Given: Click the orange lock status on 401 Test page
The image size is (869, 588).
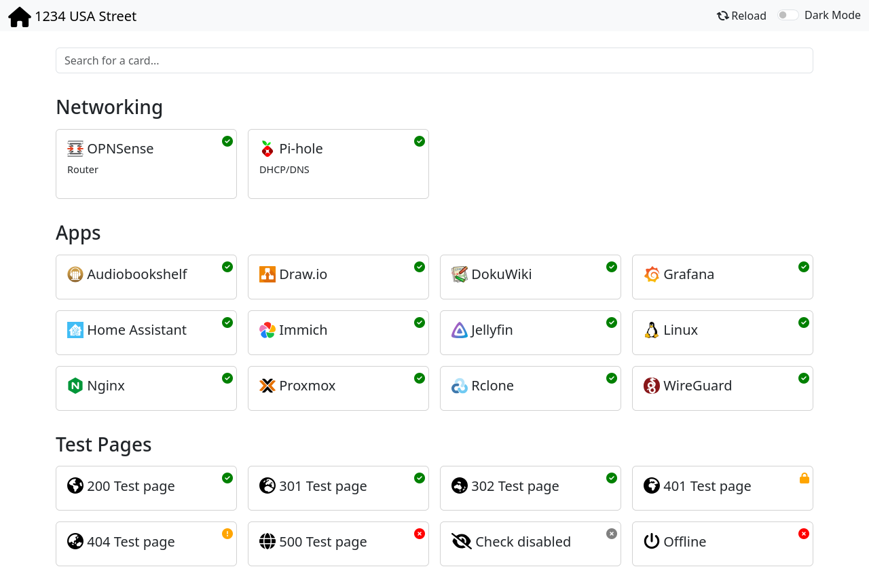Looking at the screenshot, I should pyautogui.click(x=804, y=478).
